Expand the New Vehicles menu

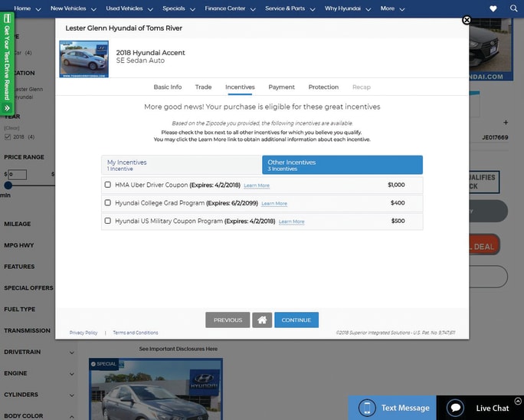tap(74, 8)
